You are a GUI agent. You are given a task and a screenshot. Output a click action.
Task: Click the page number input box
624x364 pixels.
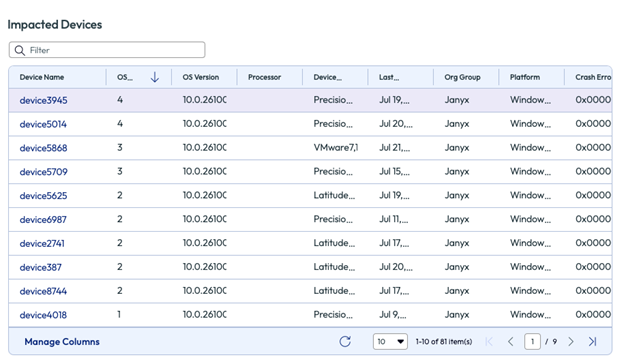(532, 341)
